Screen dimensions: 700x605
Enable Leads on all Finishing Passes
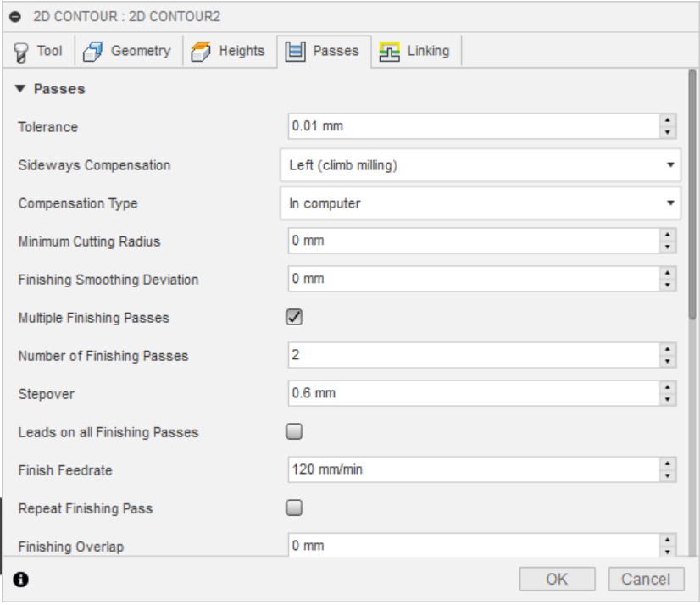pyautogui.click(x=294, y=431)
